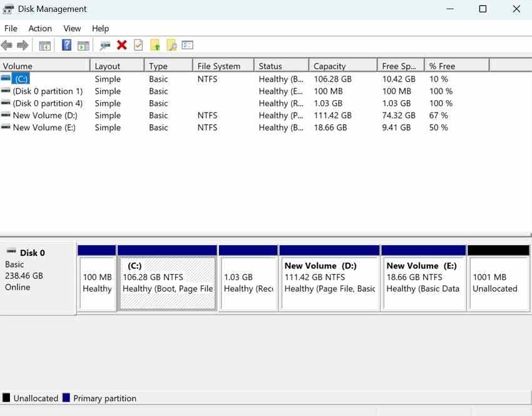Image resolution: width=532 pixels, height=416 pixels.
Task: Click the (C:) volume drive icon
Action: [x=6, y=78]
